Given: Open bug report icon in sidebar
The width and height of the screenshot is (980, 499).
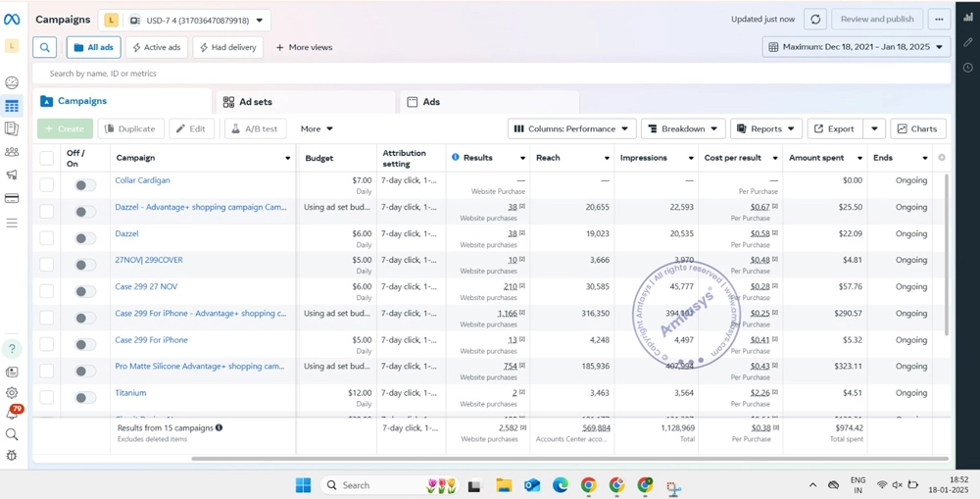Looking at the screenshot, I should (11, 455).
